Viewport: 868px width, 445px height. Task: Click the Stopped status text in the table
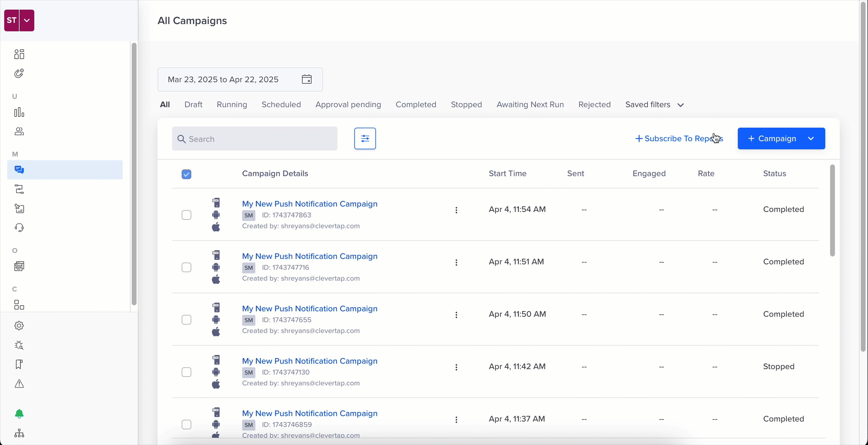pos(779,366)
